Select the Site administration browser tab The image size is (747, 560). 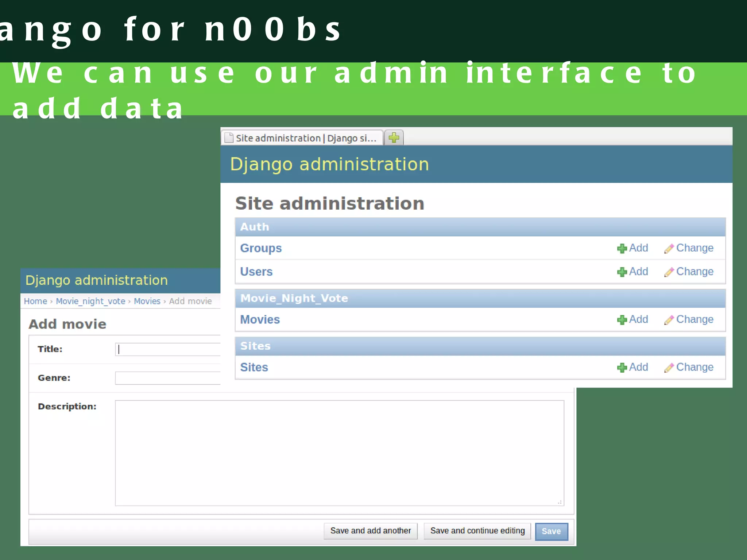302,138
